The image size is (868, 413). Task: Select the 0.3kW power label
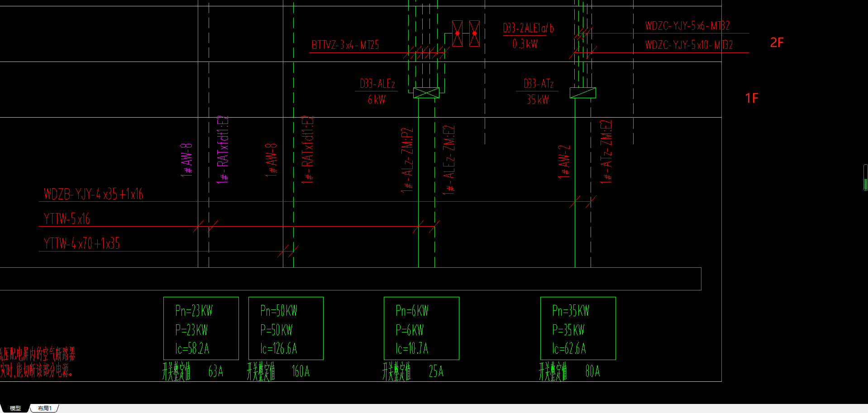tap(525, 44)
